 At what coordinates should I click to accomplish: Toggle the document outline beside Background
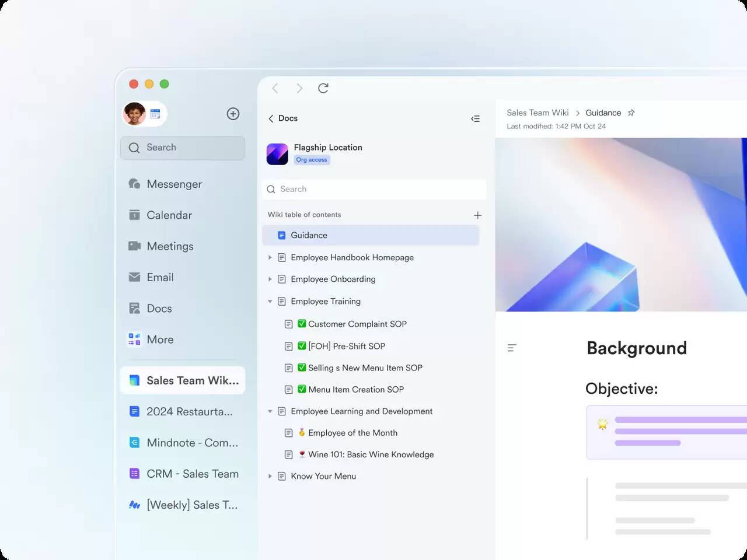[512, 348]
